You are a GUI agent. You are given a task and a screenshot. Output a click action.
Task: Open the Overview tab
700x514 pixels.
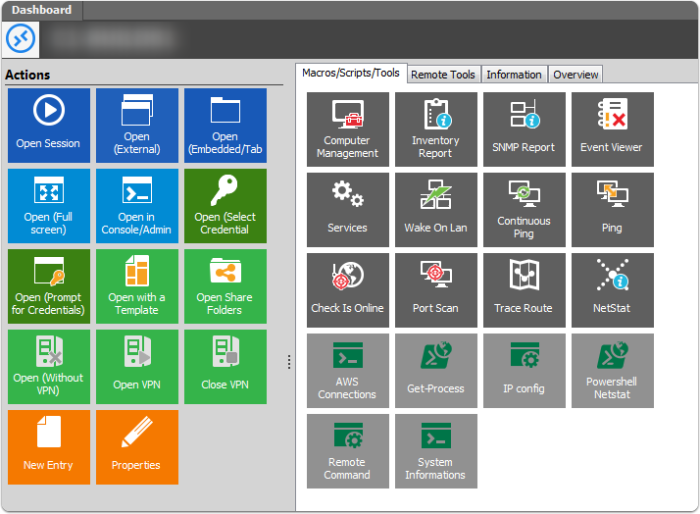click(x=576, y=74)
